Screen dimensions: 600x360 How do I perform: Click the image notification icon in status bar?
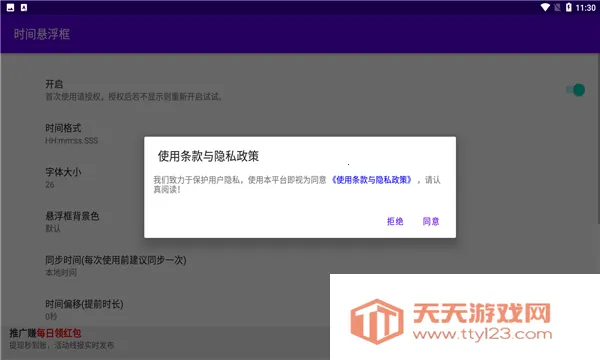11,7
